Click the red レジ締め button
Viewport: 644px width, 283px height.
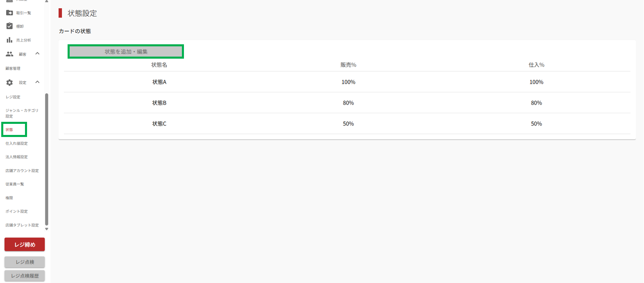pos(25,244)
